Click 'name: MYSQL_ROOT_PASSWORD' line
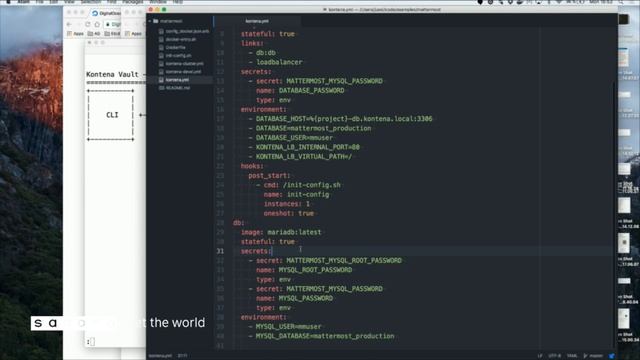 point(304,270)
